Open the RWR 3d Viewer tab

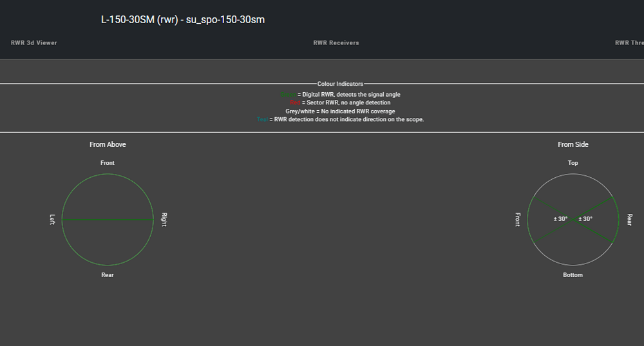pos(34,43)
